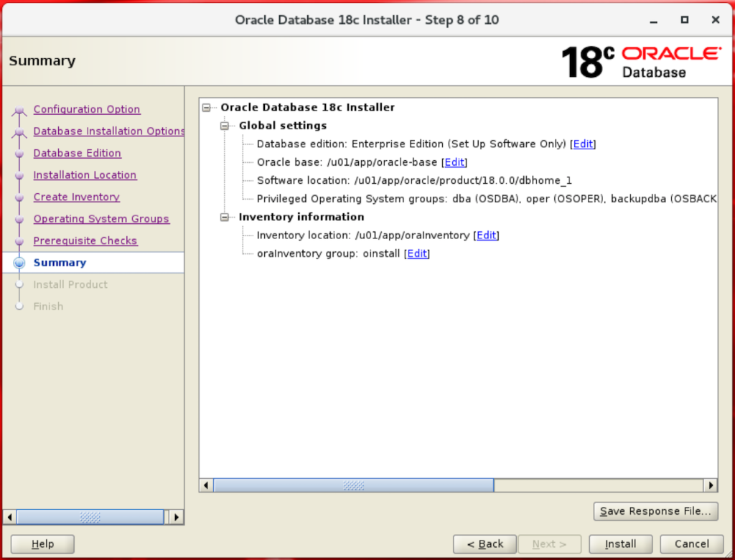Screen dimensions: 735x560
Task: Select 'oraInventory group: oinstall' text
Action: coord(328,253)
